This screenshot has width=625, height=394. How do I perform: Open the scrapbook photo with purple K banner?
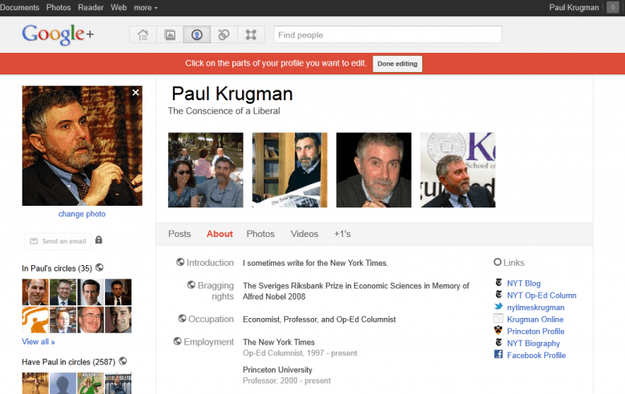click(458, 170)
